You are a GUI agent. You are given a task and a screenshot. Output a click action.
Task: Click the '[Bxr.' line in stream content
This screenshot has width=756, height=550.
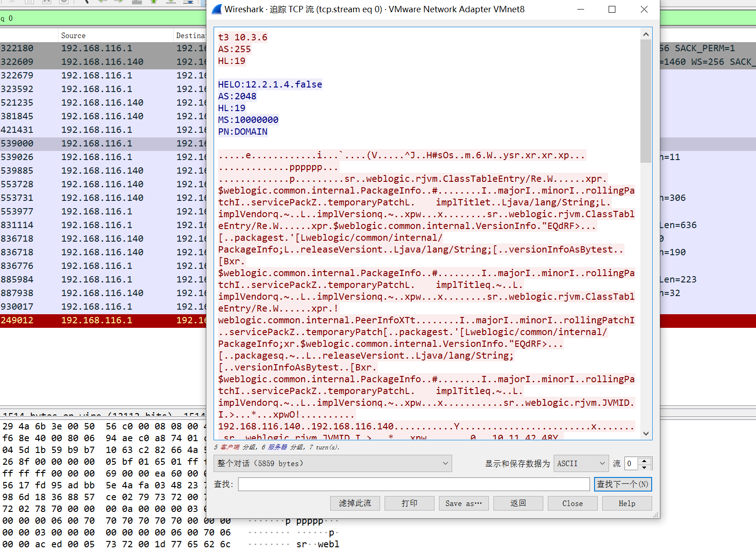click(x=232, y=261)
